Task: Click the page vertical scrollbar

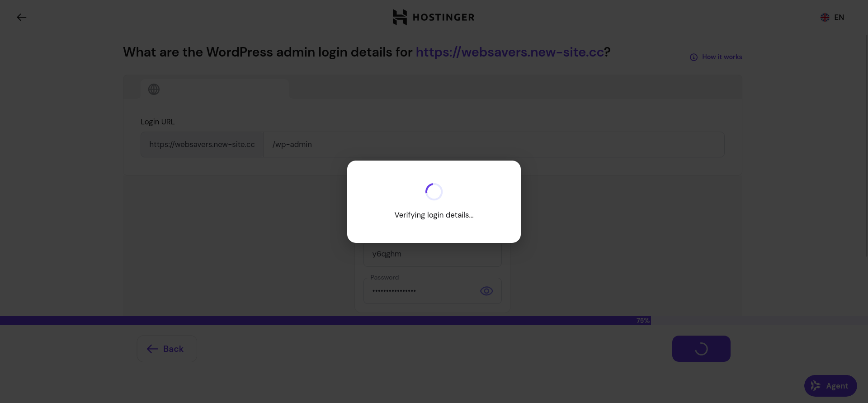Action: [x=866, y=145]
